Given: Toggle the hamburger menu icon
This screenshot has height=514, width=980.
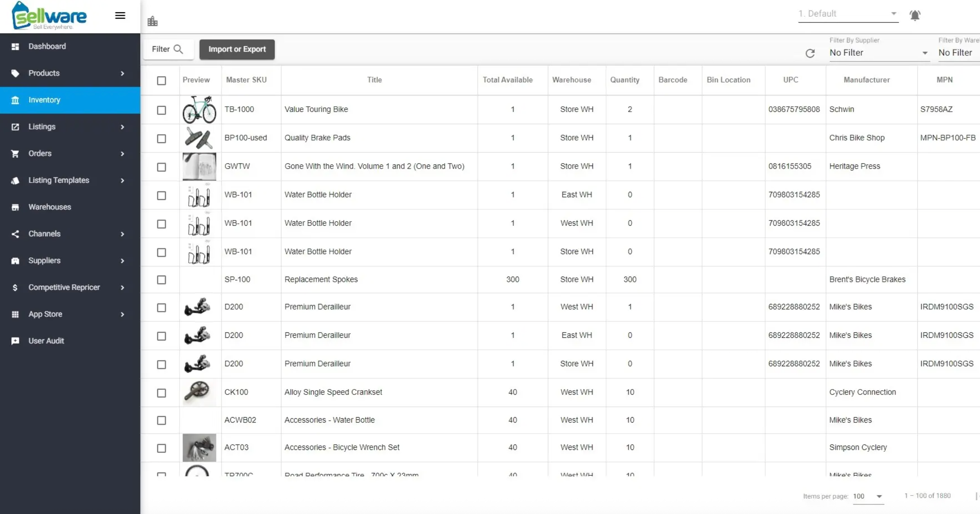Looking at the screenshot, I should coord(120,16).
